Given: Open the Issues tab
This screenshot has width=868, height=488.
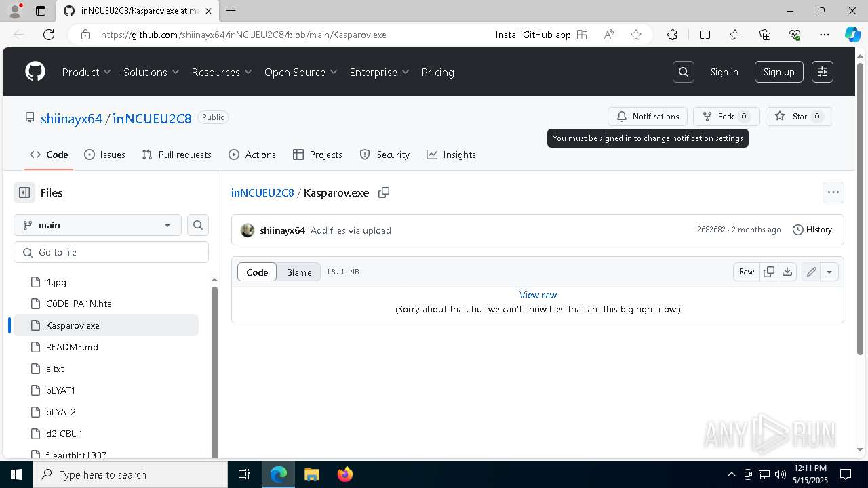Looking at the screenshot, I should click(x=104, y=155).
